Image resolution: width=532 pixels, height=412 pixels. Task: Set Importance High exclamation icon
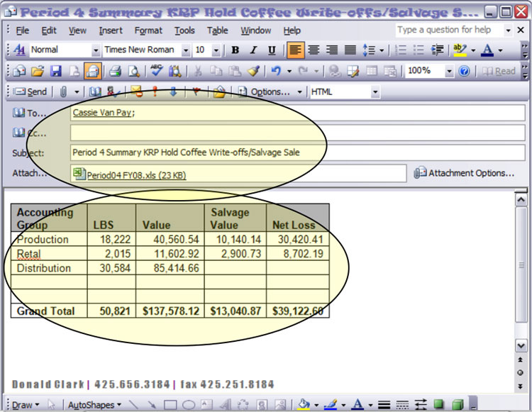click(155, 92)
